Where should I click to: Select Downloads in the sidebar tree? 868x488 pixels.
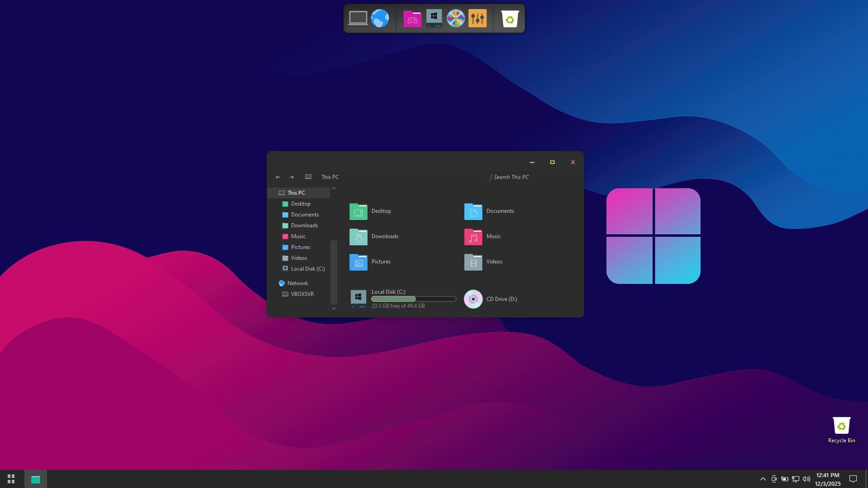pos(304,225)
